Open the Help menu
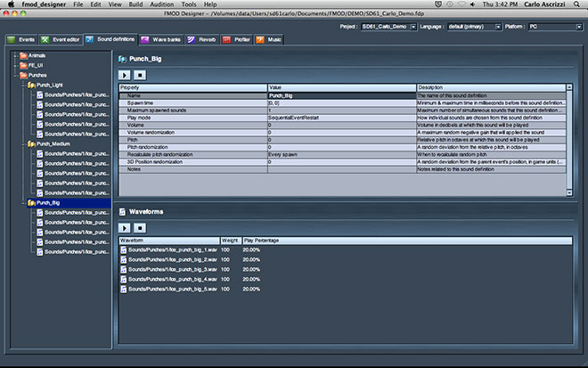Viewport: 588px width, 368px height. pos(210,4)
